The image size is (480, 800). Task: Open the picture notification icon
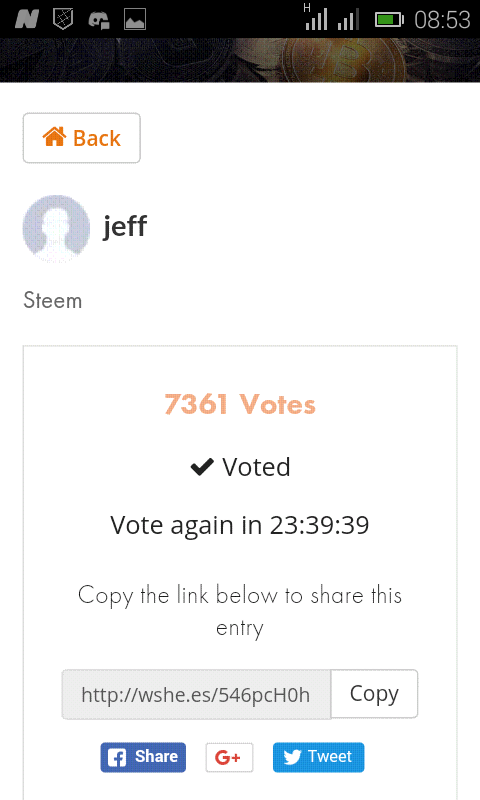(135, 19)
